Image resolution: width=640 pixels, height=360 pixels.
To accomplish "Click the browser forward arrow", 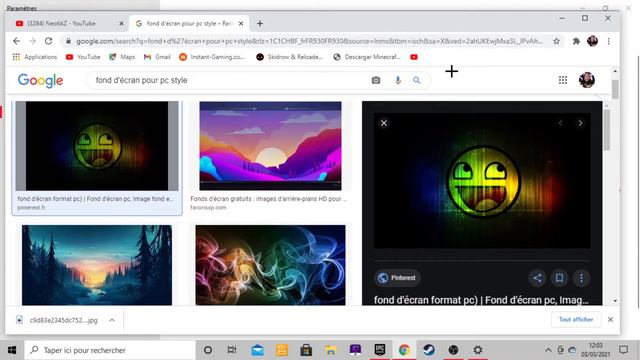I will click(x=33, y=41).
